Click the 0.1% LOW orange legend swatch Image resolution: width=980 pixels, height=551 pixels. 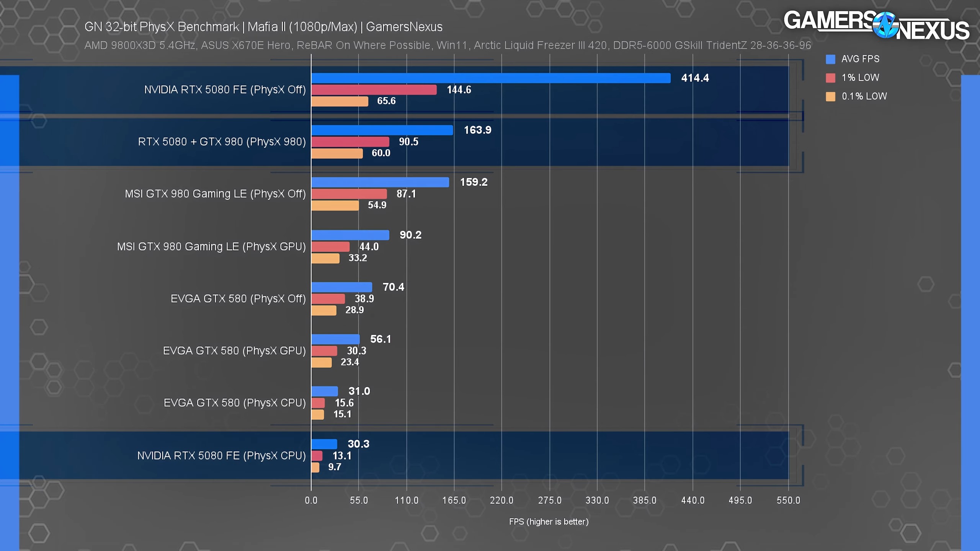pos(830,96)
